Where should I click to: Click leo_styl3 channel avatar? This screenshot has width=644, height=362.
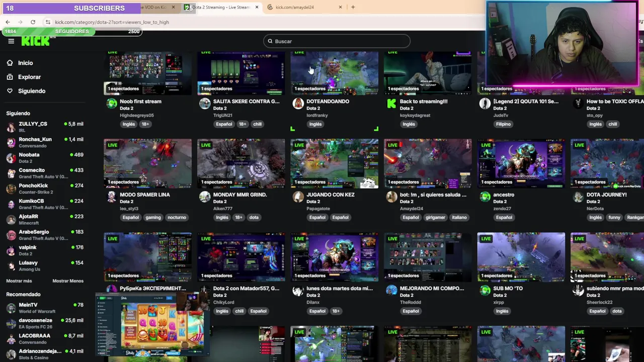(x=112, y=197)
